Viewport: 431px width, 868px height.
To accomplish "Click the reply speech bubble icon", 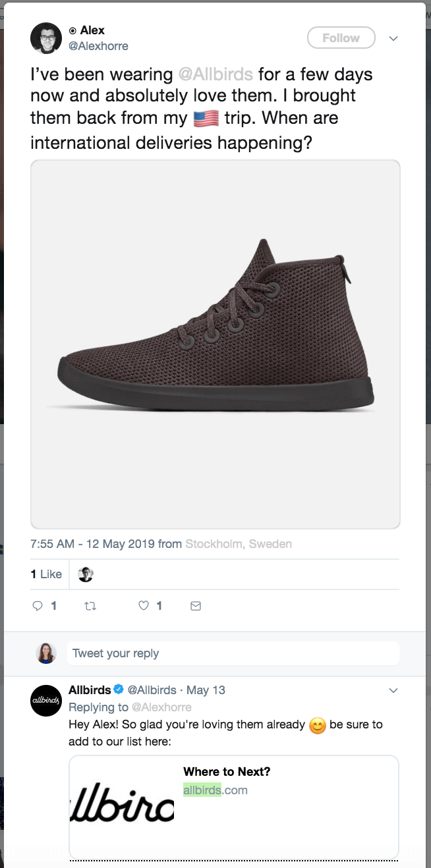I will click(x=38, y=606).
